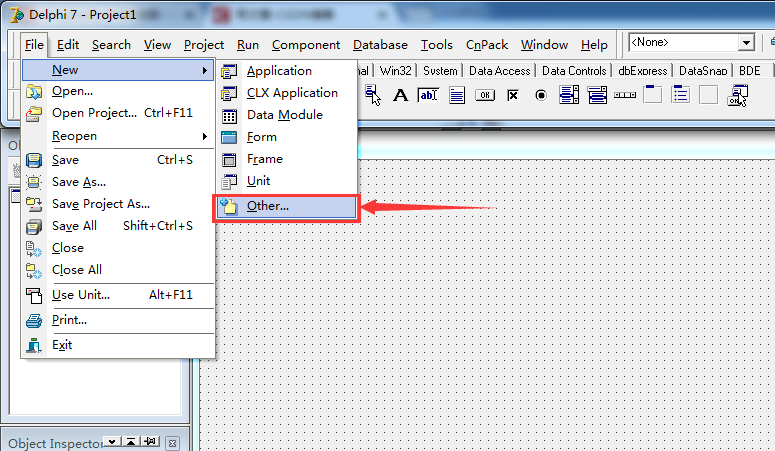Choose Other... in the New submenu

(x=287, y=207)
